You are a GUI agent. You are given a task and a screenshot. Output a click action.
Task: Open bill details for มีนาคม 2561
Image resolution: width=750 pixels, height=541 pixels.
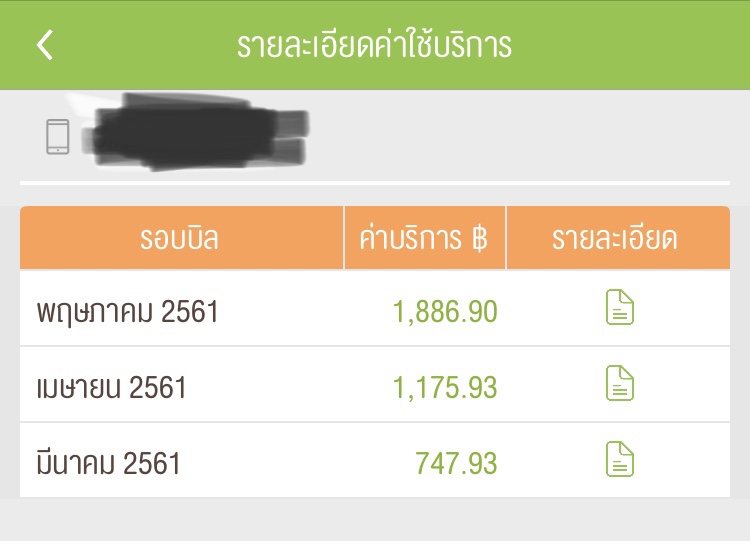pos(620,459)
